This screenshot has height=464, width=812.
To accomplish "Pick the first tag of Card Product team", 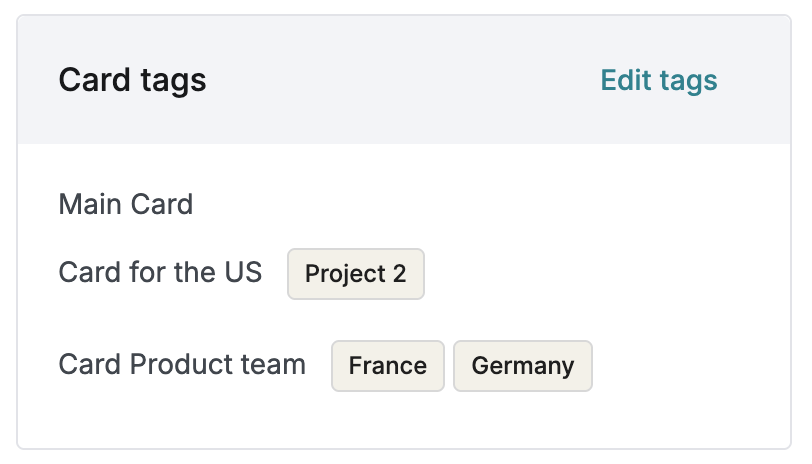I will click(x=387, y=366).
